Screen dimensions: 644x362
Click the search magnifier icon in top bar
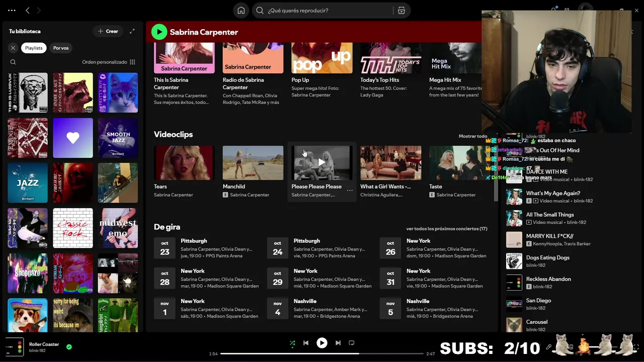pyautogui.click(x=260, y=11)
